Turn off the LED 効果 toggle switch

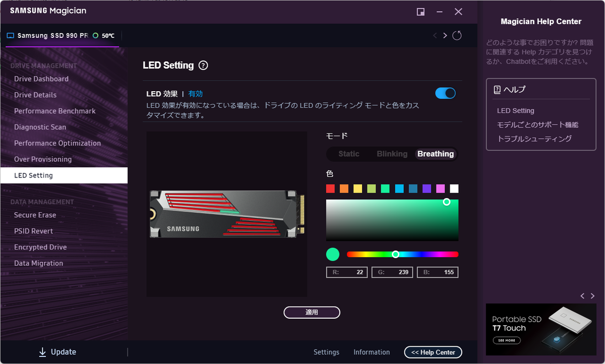coord(445,93)
